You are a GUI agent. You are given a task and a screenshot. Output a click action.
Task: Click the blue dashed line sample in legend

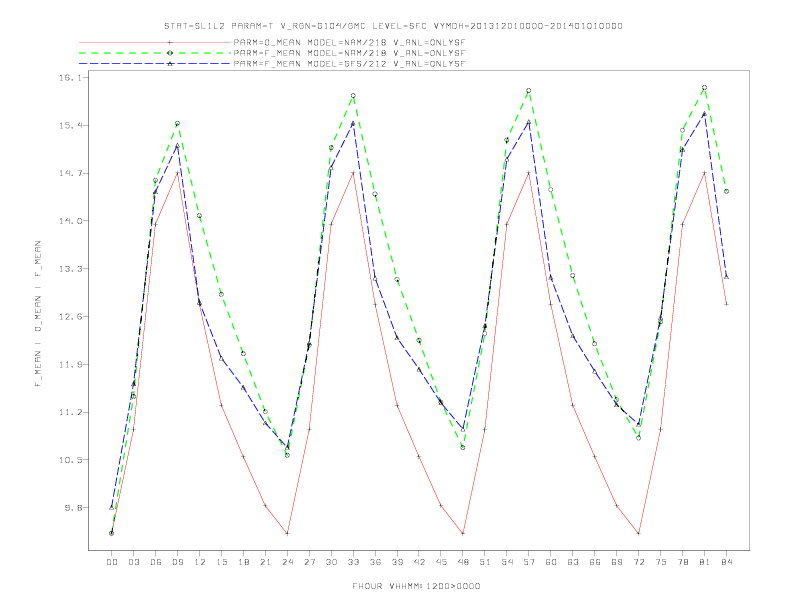(x=155, y=64)
